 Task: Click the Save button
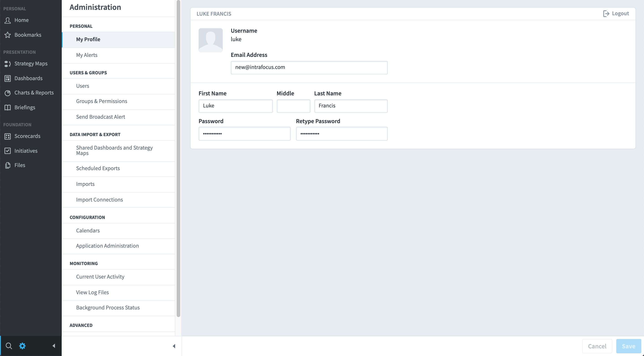pos(629,346)
